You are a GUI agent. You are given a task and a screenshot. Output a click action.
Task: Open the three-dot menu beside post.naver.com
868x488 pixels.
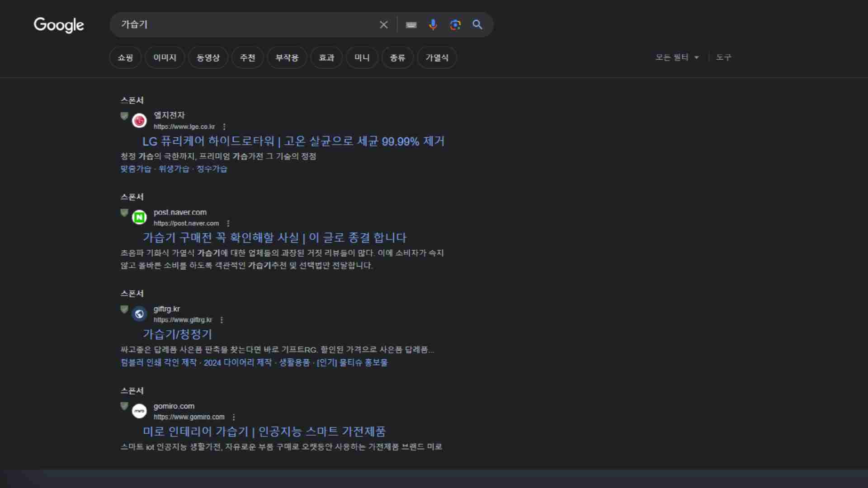228,223
